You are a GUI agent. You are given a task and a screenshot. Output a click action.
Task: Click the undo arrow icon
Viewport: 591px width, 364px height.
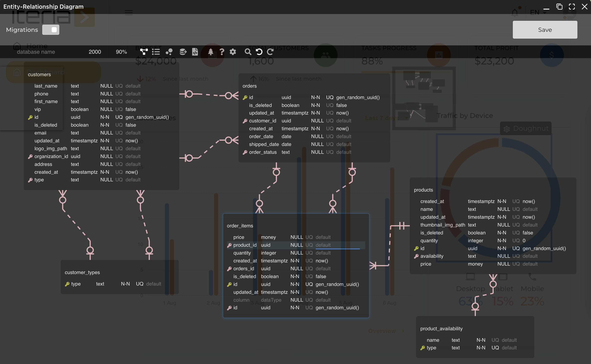click(x=259, y=52)
